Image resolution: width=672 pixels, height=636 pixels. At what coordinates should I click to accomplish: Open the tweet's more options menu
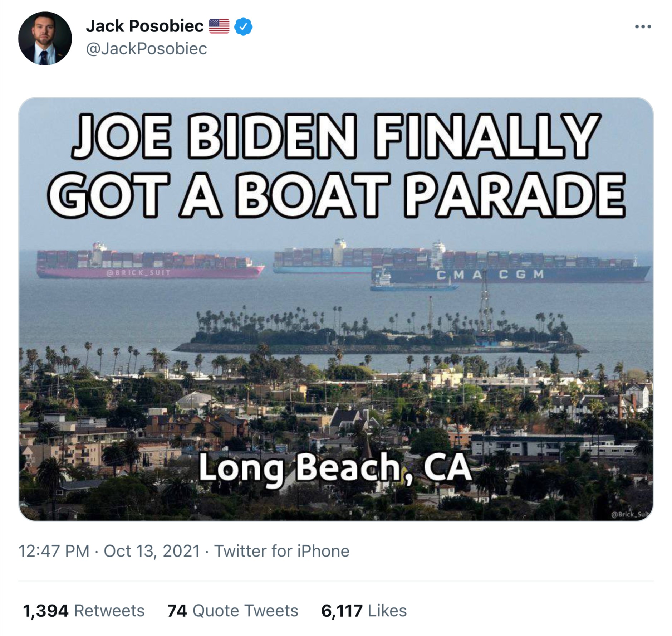coord(643,27)
